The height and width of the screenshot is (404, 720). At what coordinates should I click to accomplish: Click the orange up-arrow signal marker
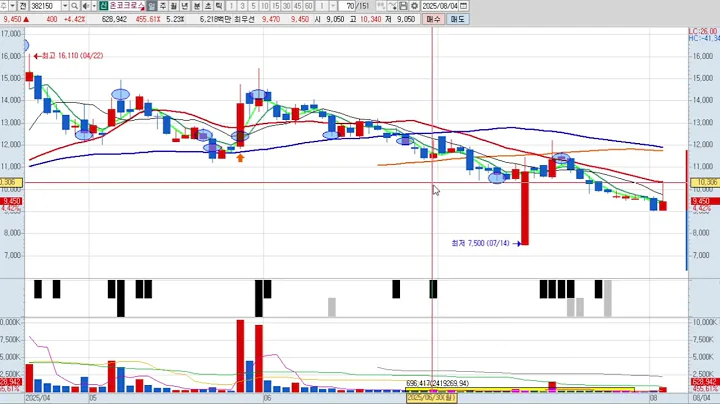(240, 158)
